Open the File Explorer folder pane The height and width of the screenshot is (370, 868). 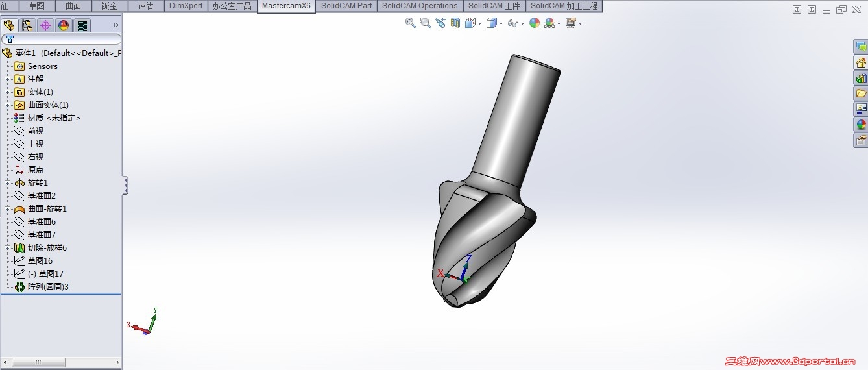tap(861, 93)
